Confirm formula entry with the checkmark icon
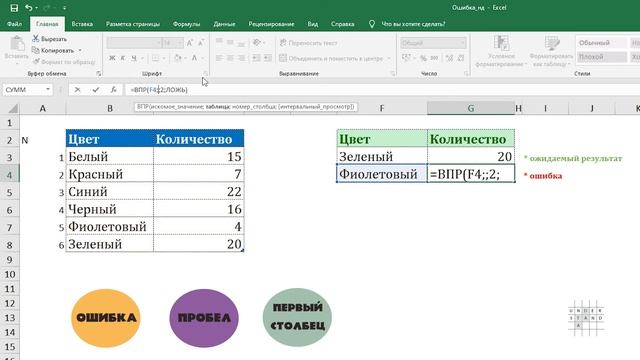Viewport: 640px width, 360px height. click(96, 89)
